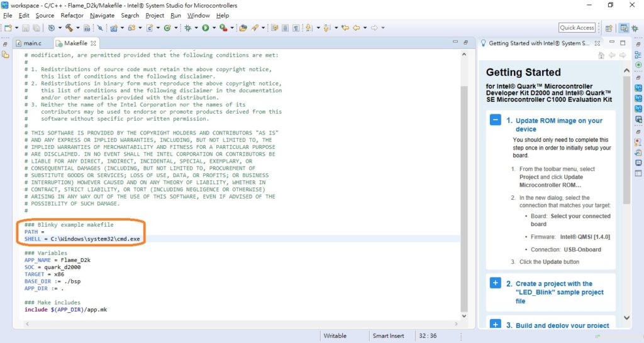Open the Outline view icon in right sidebar
This screenshot has height=343, width=644.
pyautogui.click(x=638, y=55)
